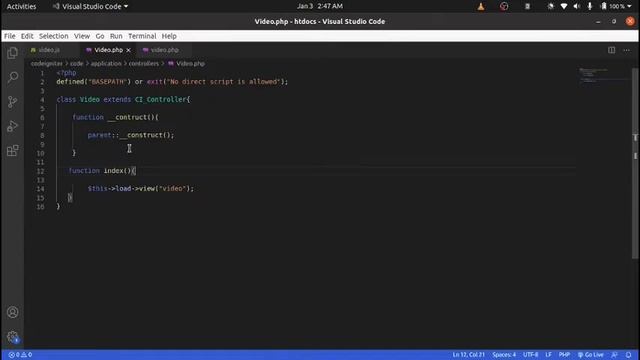Click the battery 100% indicator
Viewport: 640px width, 360px height.
612,6
